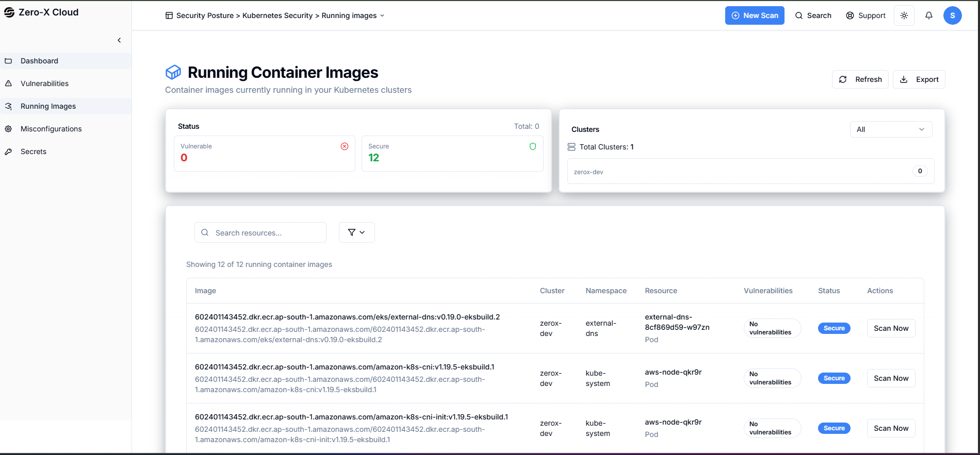Open notifications bell icon
Image resolution: width=980 pixels, height=455 pixels.
click(929, 15)
